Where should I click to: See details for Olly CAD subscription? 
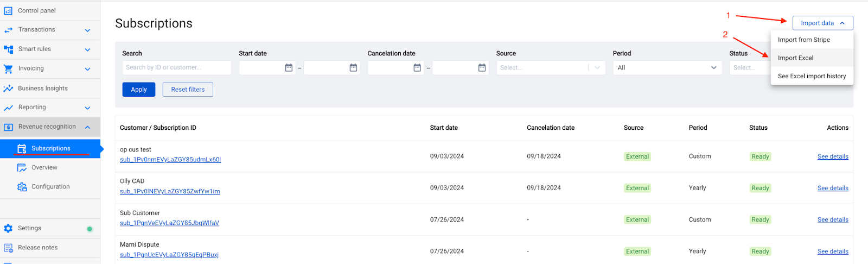click(x=833, y=188)
